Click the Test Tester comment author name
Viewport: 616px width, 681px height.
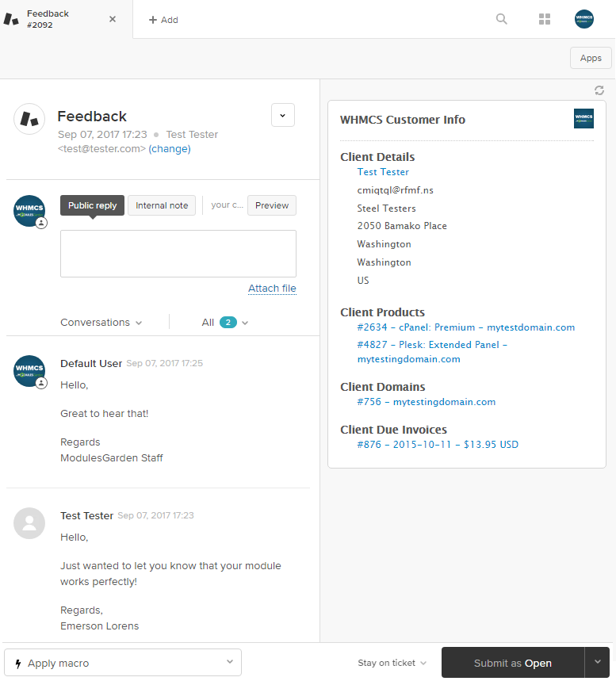point(87,515)
